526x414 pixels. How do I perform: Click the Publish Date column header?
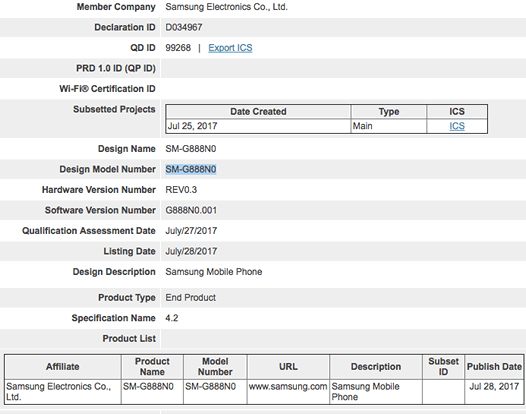tap(494, 367)
